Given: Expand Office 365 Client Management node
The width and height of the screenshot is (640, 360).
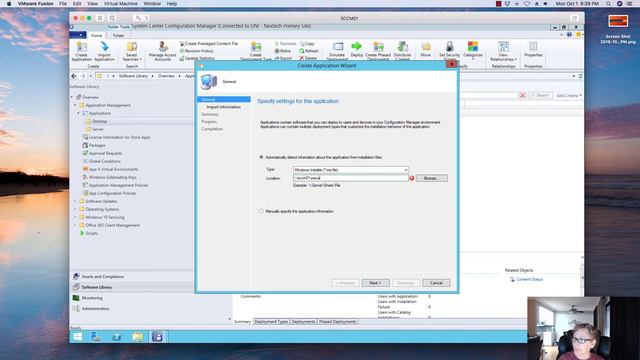Looking at the screenshot, I should click(x=76, y=225).
